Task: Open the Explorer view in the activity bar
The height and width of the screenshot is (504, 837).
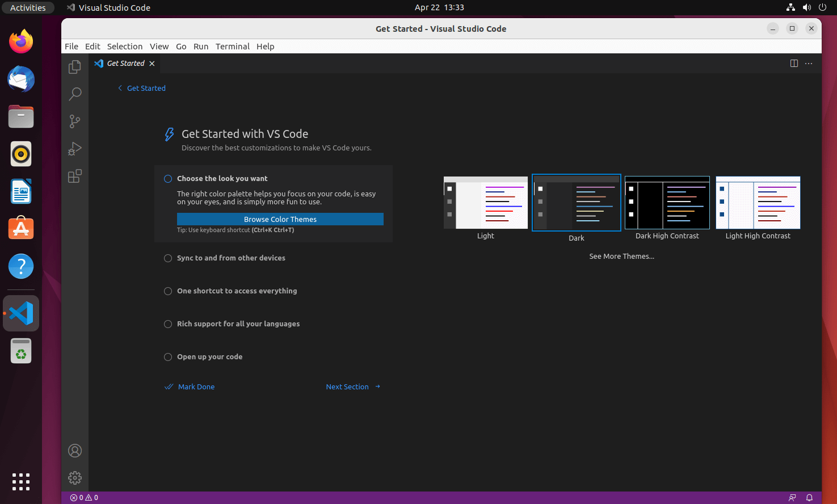Action: coord(74,66)
